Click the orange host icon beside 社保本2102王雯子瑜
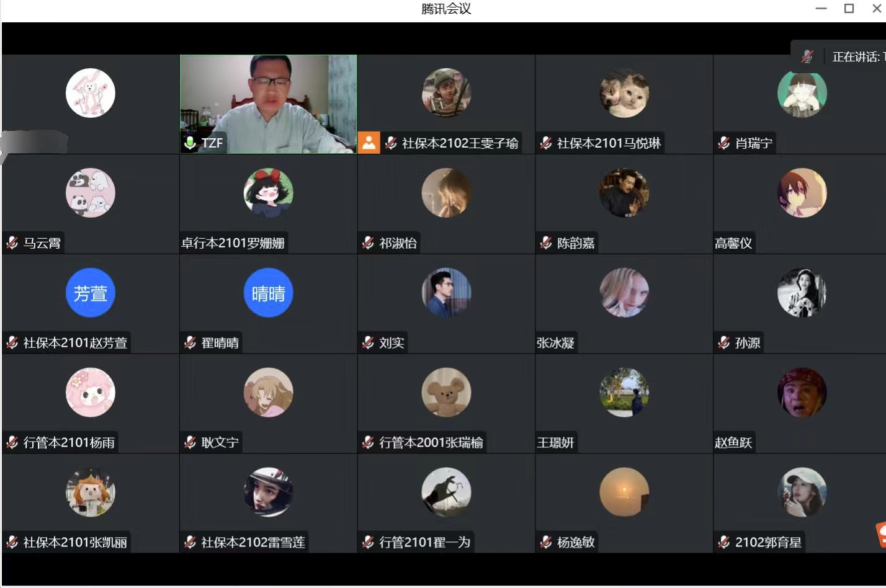Image resolution: width=886 pixels, height=588 pixels. coord(369,143)
